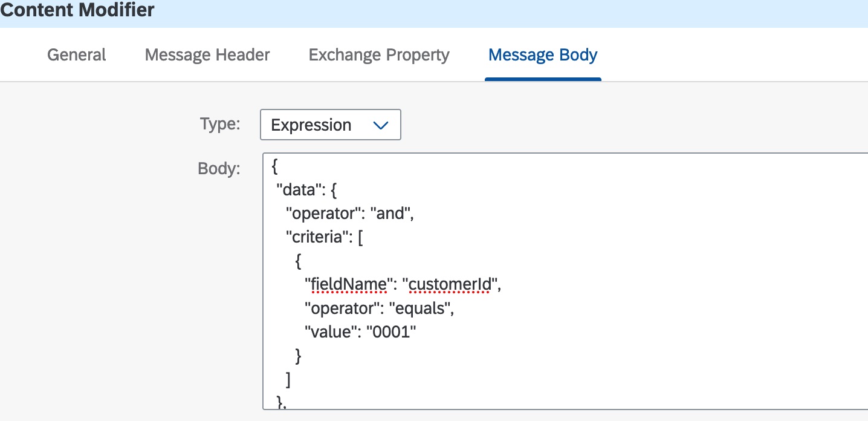
Task: Go to the Exchange Property tab
Action: coord(379,55)
